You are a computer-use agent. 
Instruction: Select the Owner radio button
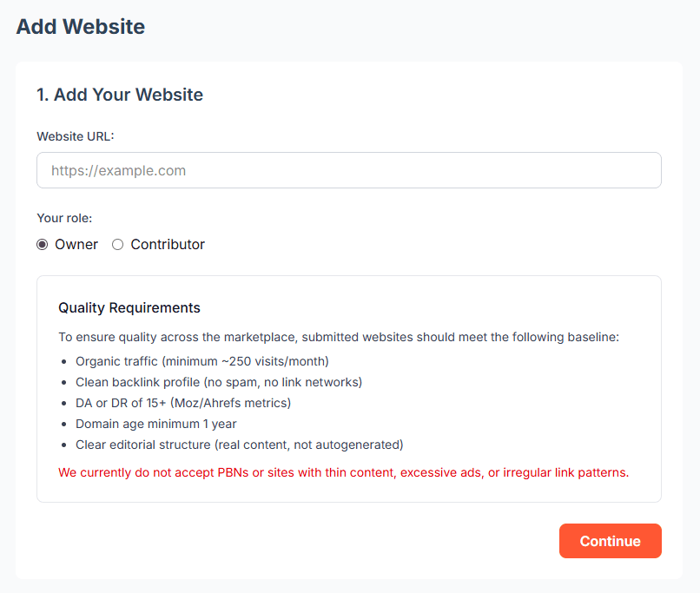42,244
